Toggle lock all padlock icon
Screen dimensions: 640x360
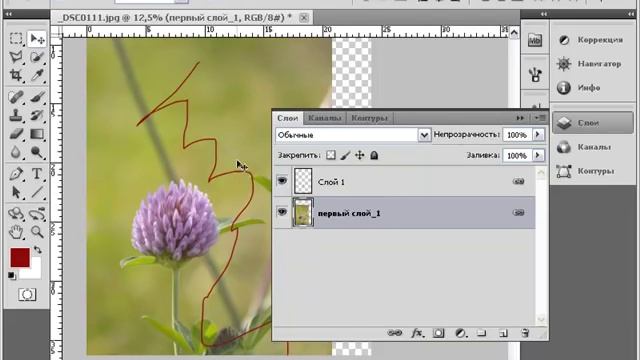click(x=374, y=155)
